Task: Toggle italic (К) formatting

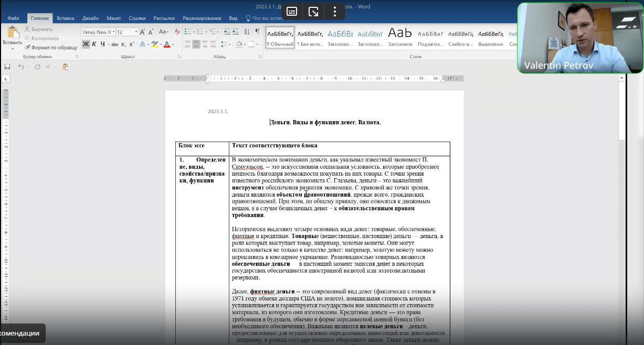Action: [x=94, y=45]
